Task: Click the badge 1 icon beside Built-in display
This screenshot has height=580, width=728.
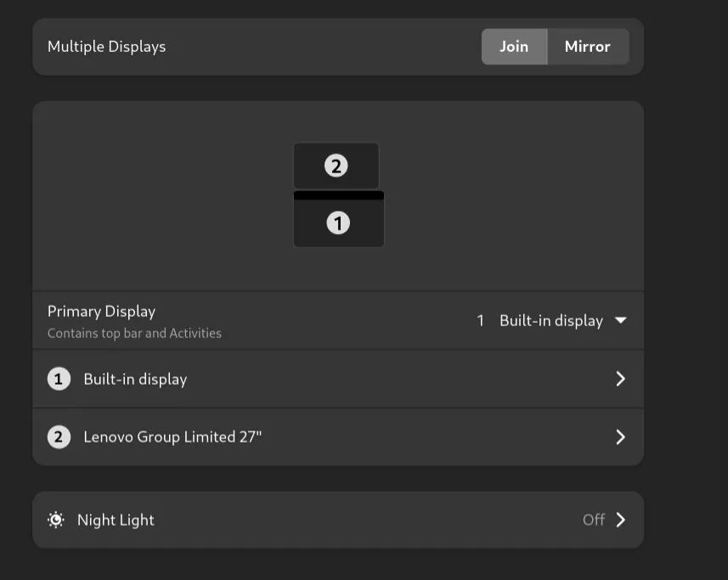Action: coord(59,379)
